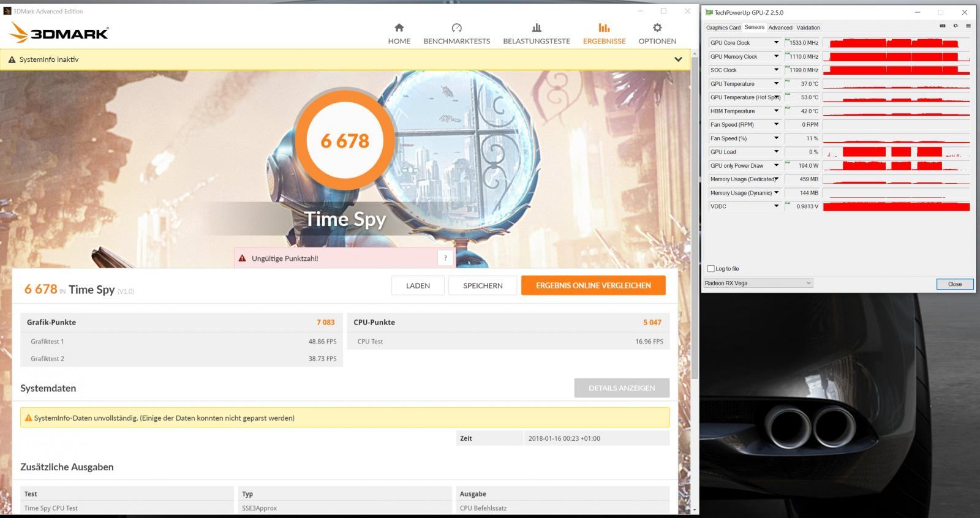Click the Grafik-Punkte value 7 083
980x518 pixels.
(x=326, y=322)
